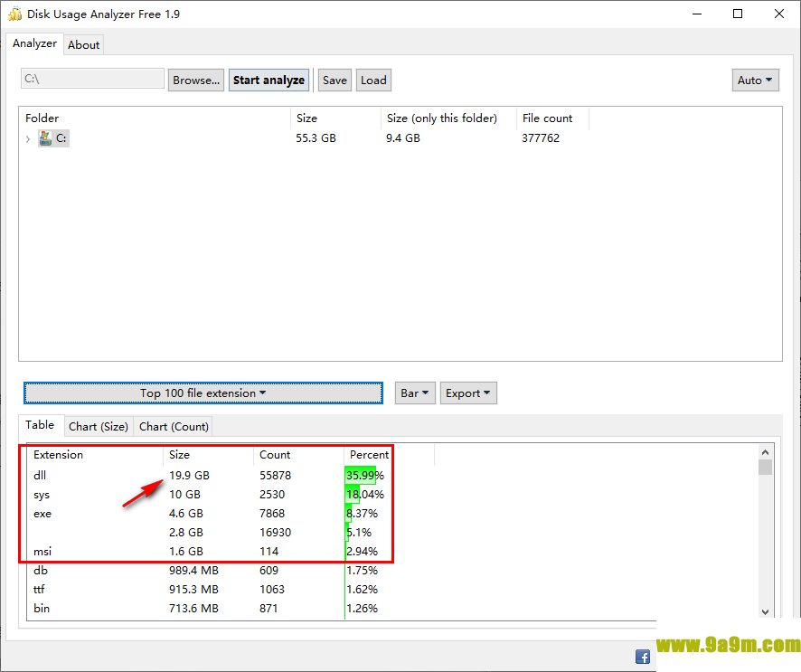The height and width of the screenshot is (672, 801).
Task: Open the Auto size unit dropdown
Action: pyautogui.click(x=755, y=80)
